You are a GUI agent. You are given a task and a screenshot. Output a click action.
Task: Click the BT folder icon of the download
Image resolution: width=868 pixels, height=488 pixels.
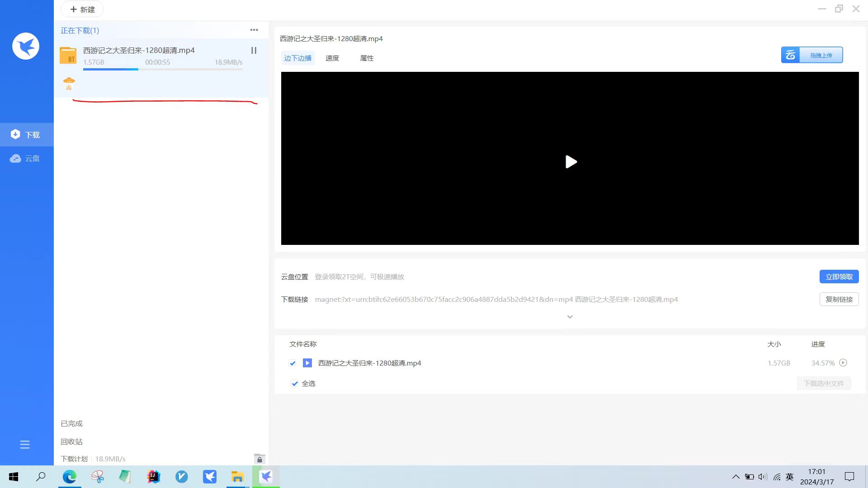point(68,56)
